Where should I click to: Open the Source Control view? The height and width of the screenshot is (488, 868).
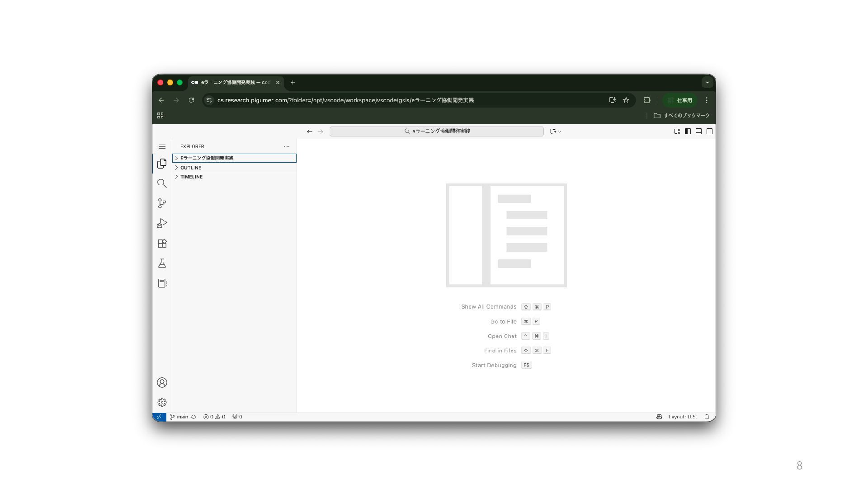coord(162,203)
